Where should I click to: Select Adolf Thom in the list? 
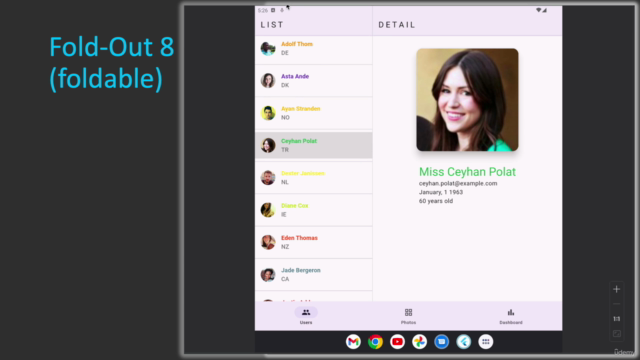click(313, 49)
